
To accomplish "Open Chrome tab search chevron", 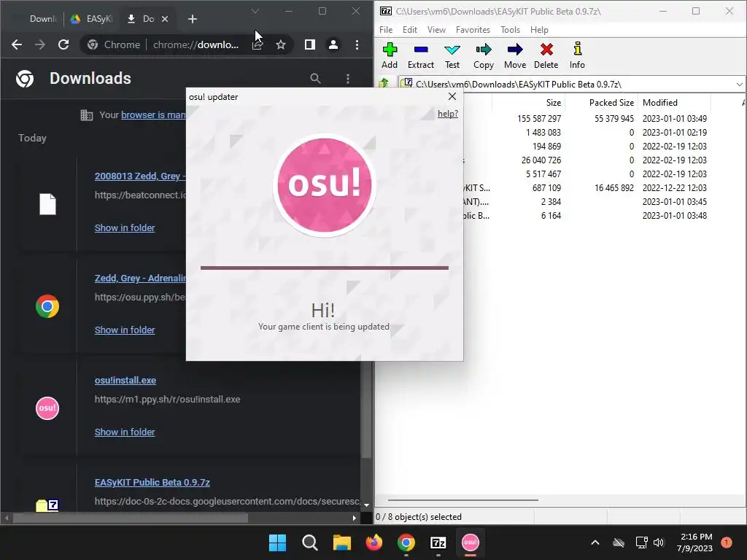I will pos(255,11).
